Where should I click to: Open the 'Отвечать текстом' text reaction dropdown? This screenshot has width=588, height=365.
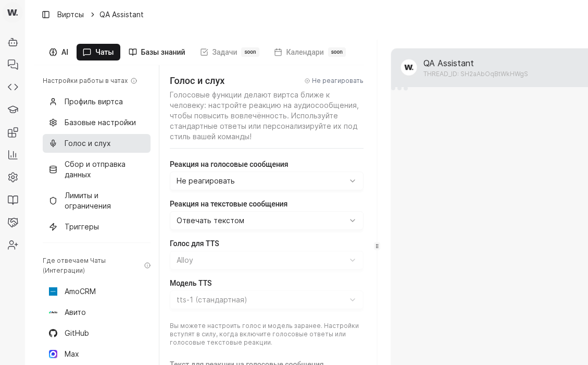coord(266,221)
